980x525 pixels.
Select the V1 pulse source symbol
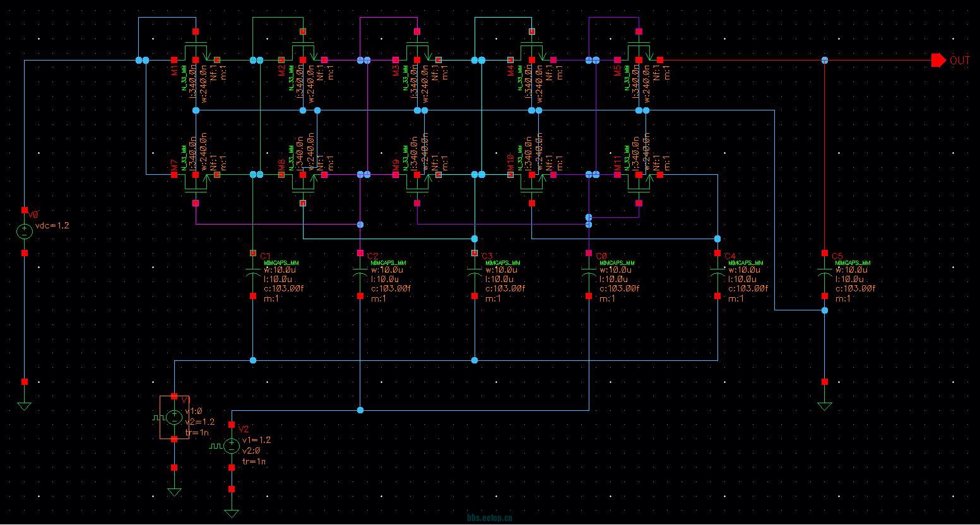174,417
